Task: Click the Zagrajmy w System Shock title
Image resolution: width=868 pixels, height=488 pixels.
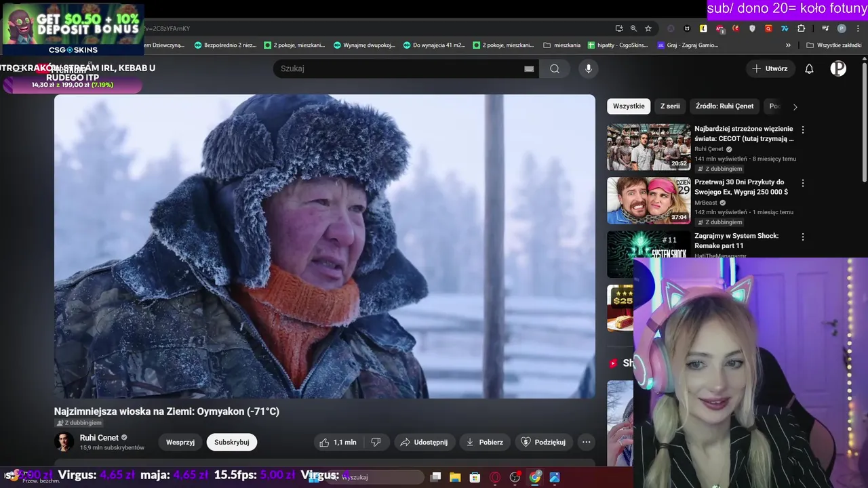Action: point(736,241)
